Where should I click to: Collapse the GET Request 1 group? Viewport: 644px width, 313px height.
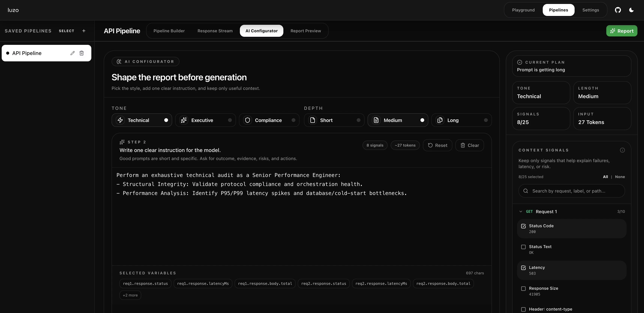pyautogui.click(x=521, y=212)
